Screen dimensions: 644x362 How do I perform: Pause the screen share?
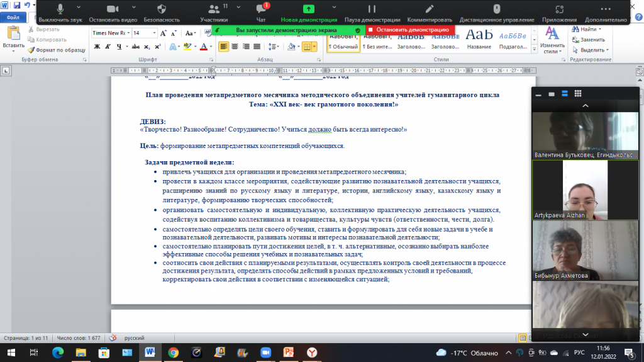click(372, 13)
